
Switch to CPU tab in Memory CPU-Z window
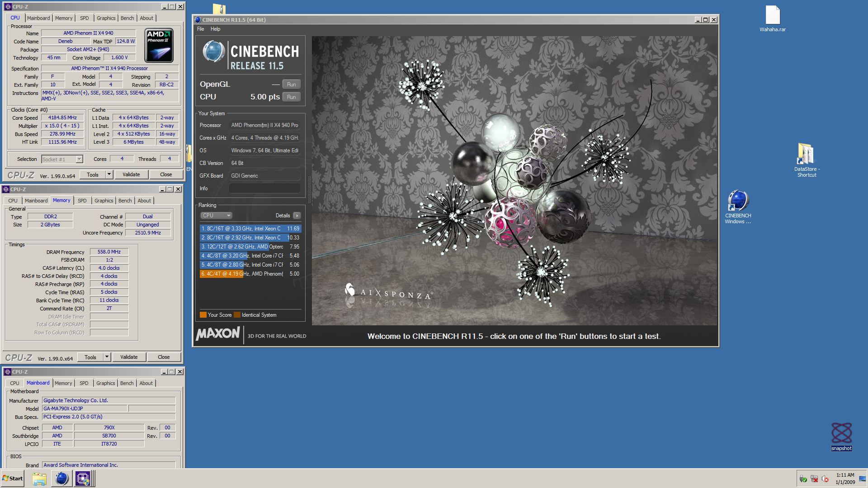pyautogui.click(x=13, y=201)
